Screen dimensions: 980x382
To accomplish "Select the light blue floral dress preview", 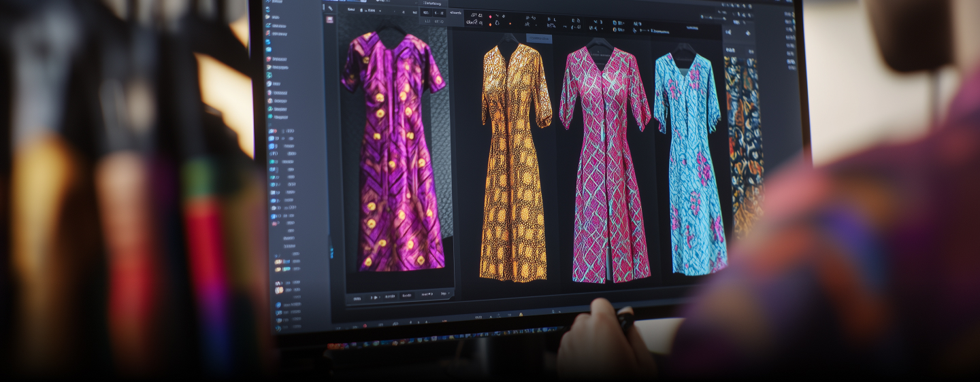I will tap(689, 163).
